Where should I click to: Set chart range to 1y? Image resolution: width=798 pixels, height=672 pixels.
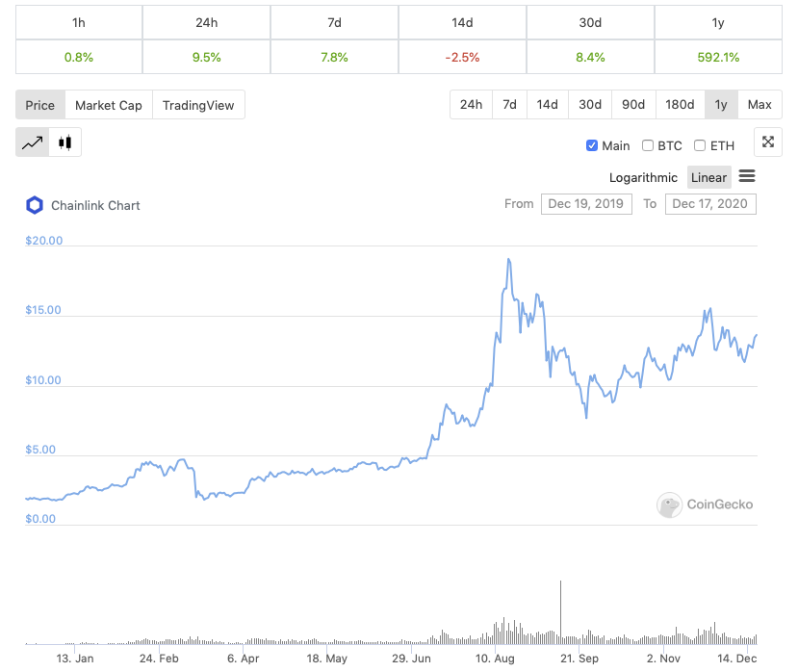tap(721, 104)
